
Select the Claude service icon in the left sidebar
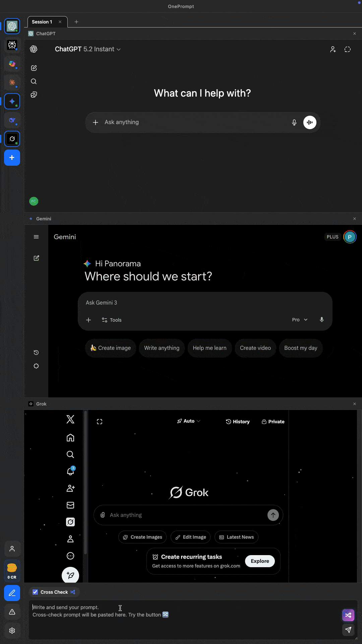12,83
